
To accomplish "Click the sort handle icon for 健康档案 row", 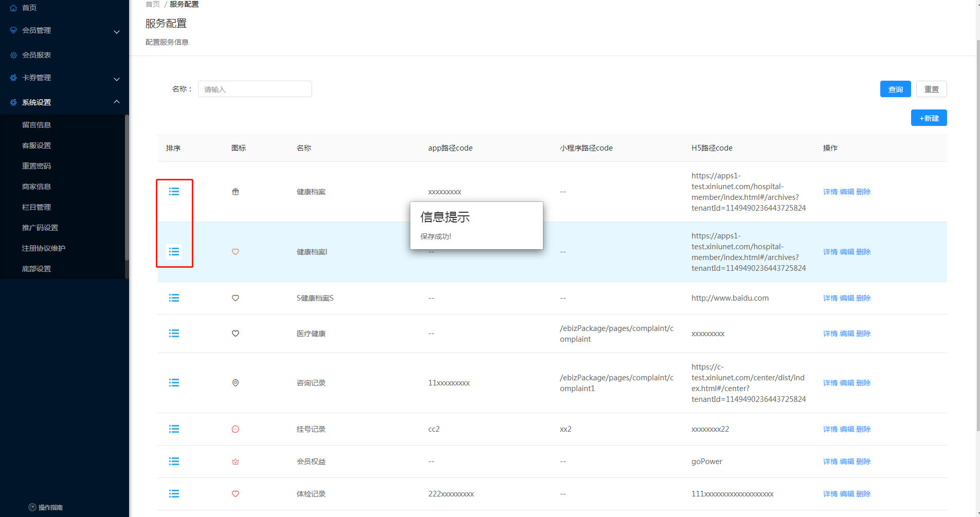I will (x=174, y=192).
